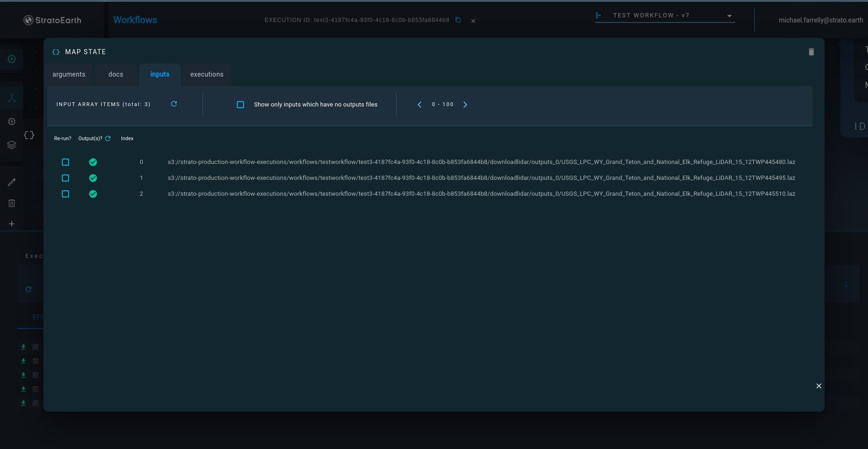The width and height of the screenshot is (868, 449).
Task: Open the TEST WORKFLOW - v7 dropdown
Action: click(665, 15)
